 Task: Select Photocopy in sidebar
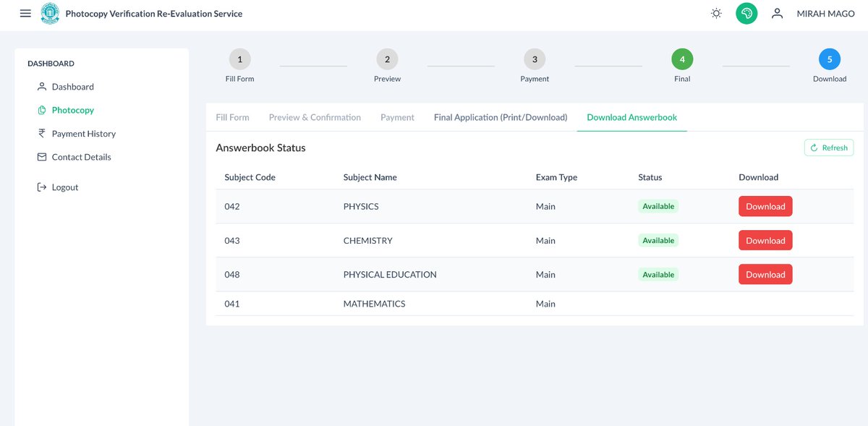click(x=73, y=110)
